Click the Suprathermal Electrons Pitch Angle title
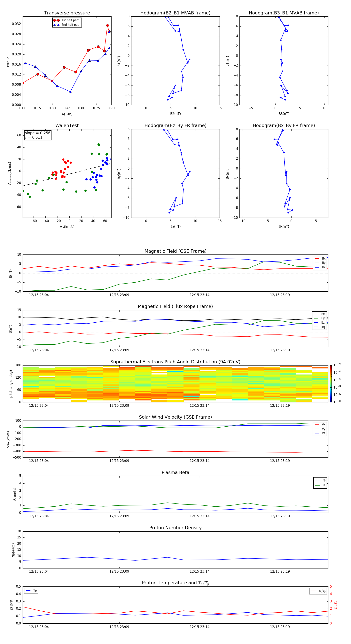Screen dimensions: 351x644 [175, 362]
